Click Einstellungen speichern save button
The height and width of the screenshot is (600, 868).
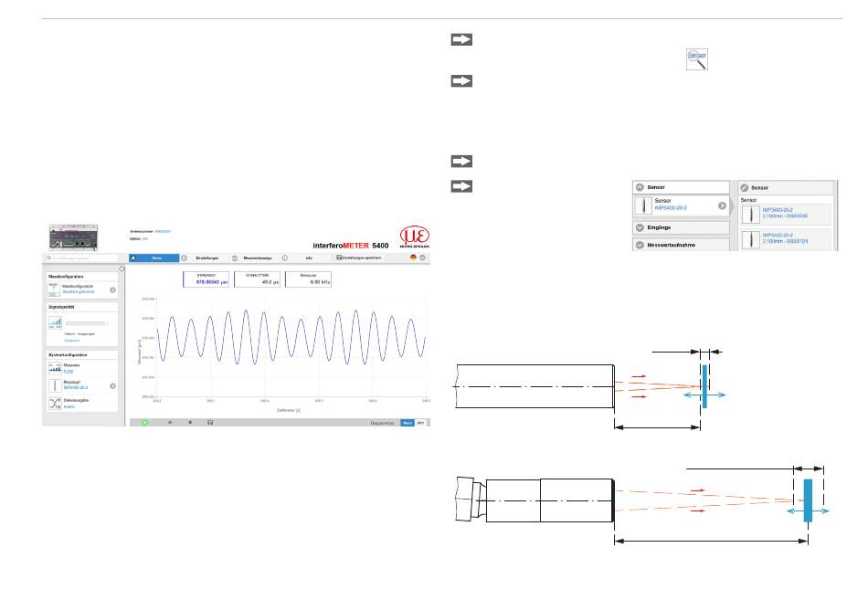[x=359, y=258]
